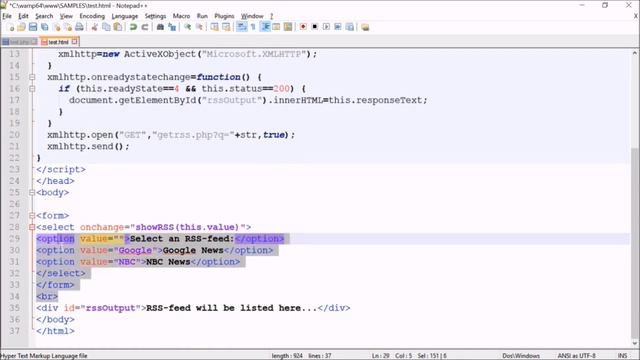
Task: Copy the selection using the Copy icon
Action: tap(106, 27)
